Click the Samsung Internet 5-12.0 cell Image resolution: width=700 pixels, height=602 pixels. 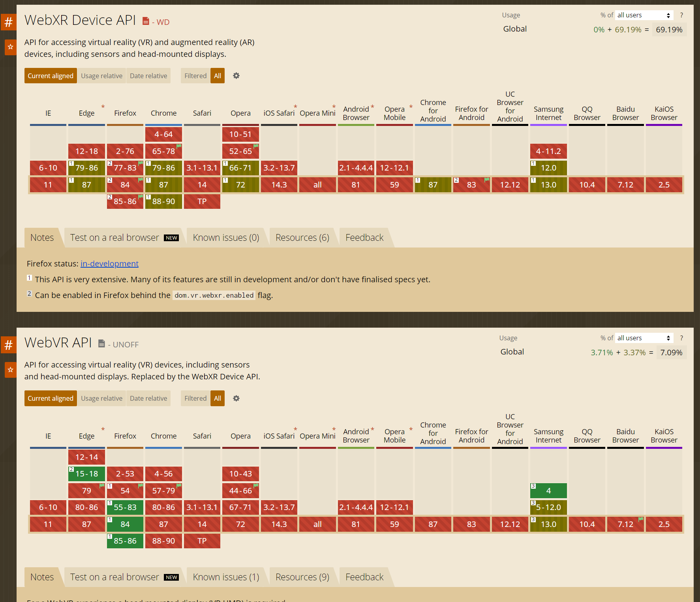pyautogui.click(x=548, y=507)
